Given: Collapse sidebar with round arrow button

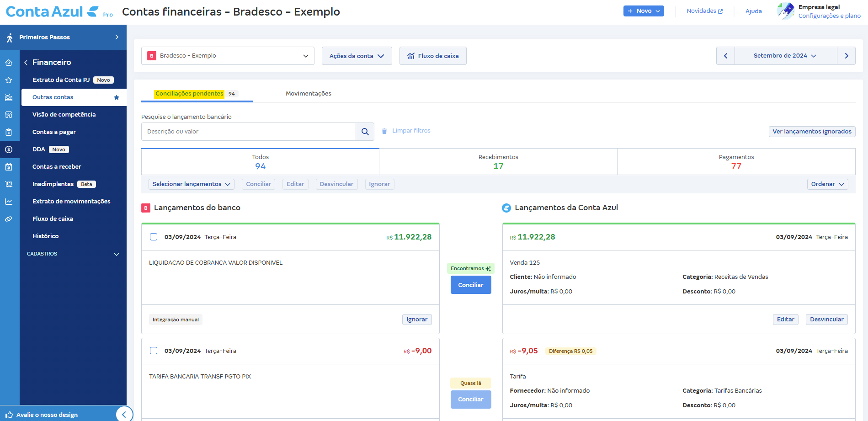Looking at the screenshot, I should click(124, 415).
